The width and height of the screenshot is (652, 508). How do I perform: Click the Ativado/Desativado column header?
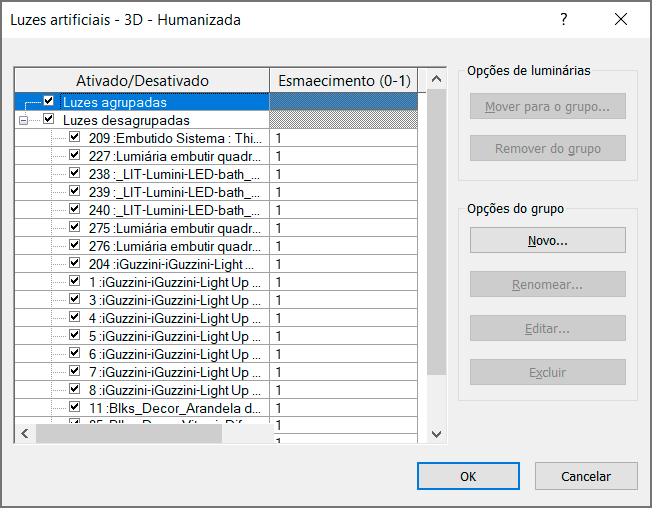coord(142,80)
